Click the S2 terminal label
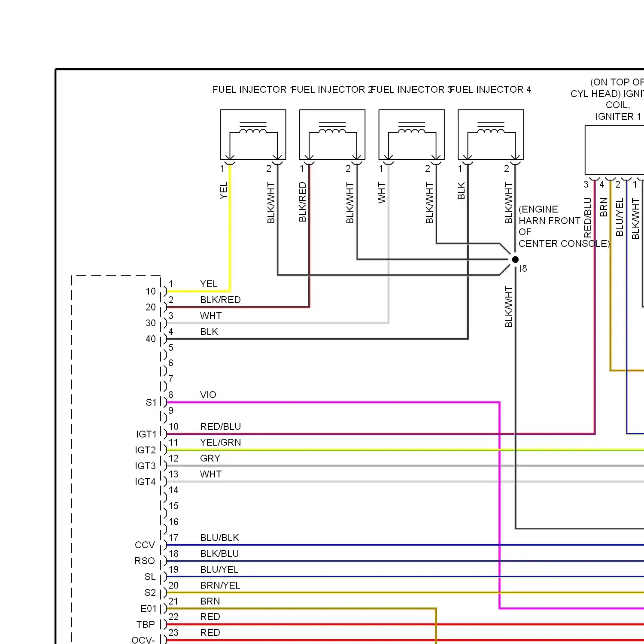644x644 pixels. pyautogui.click(x=150, y=592)
